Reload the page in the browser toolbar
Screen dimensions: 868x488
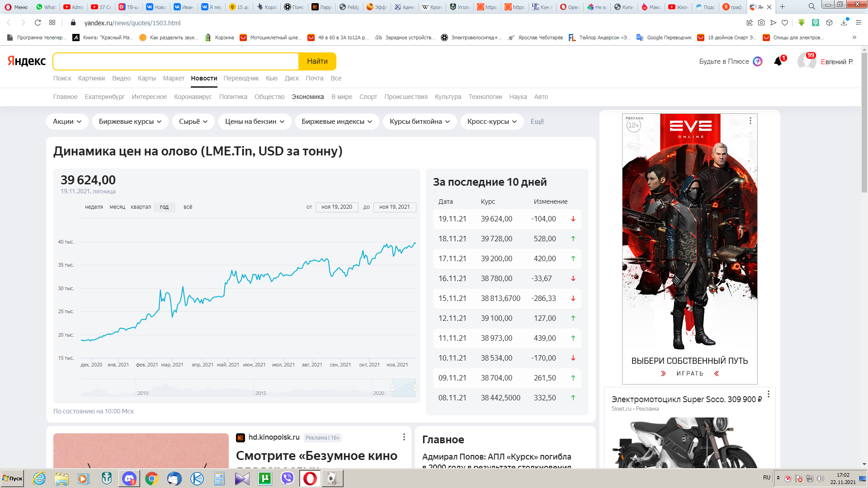click(38, 23)
